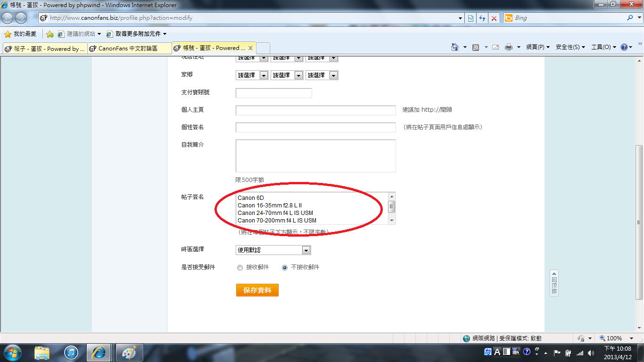Open the 安全性(S) menu

pos(570,47)
